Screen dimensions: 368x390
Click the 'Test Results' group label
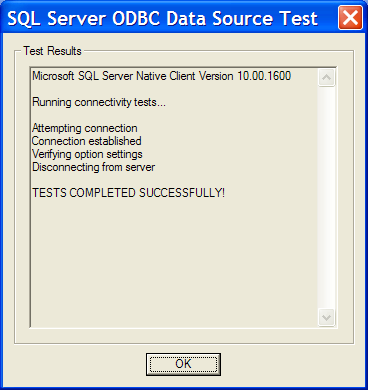pyautogui.click(x=52, y=51)
